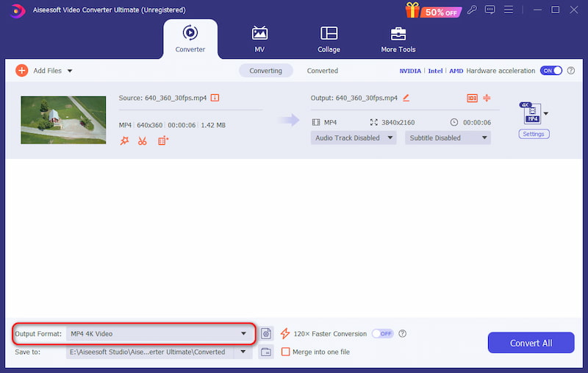The height and width of the screenshot is (373, 588).
Task: Open the Output Format MP4 4K Video dropdown
Action: [x=159, y=333]
